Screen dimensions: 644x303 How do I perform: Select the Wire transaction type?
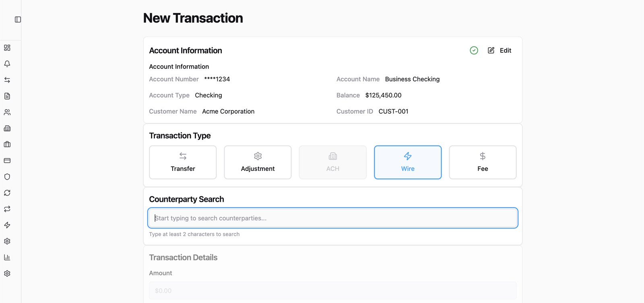(x=408, y=162)
